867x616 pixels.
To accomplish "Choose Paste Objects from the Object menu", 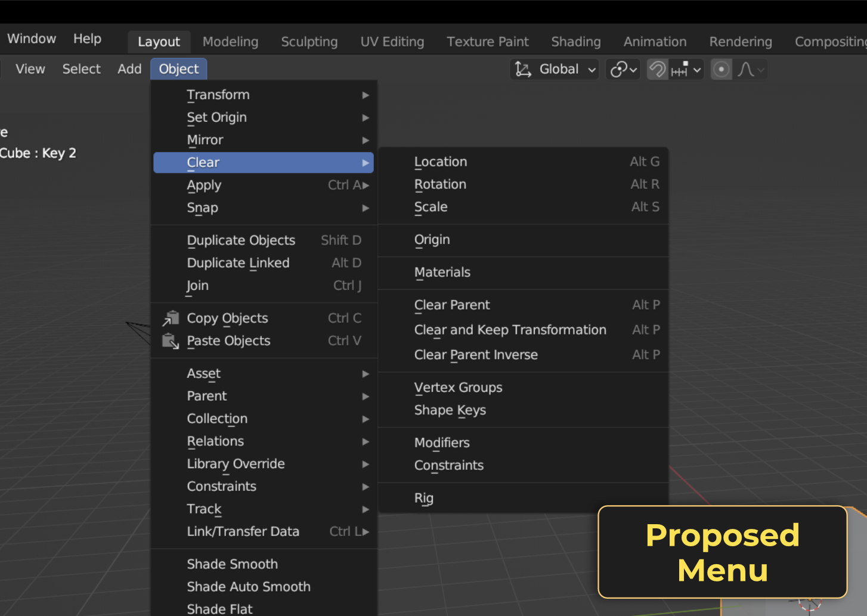I will (x=264, y=341).
